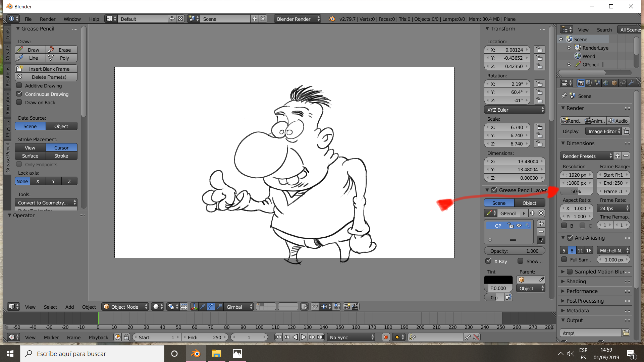The image size is (644, 362).
Task: Enable Draw on Back checkbox
Action: (19, 102)
